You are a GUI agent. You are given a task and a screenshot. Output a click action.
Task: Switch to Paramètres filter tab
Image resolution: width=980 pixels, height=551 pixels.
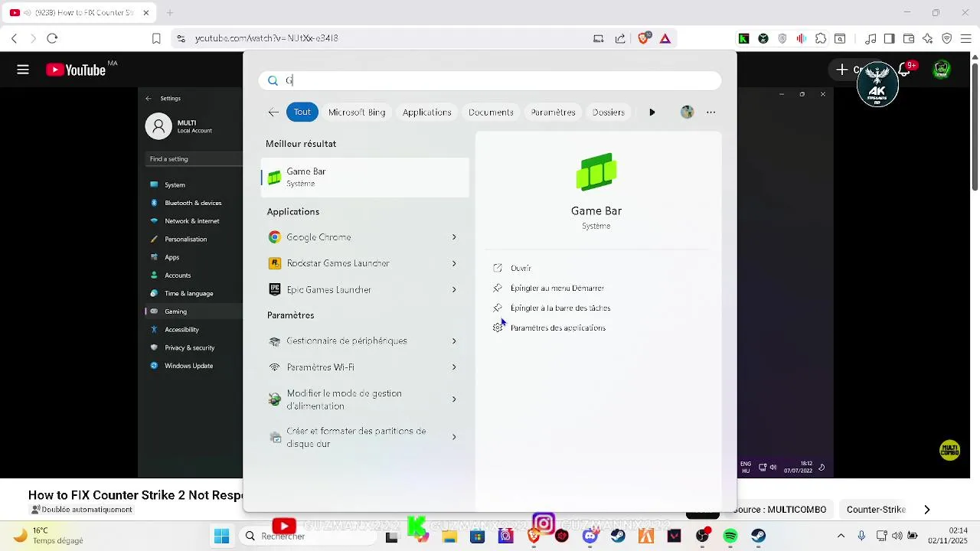553,112
